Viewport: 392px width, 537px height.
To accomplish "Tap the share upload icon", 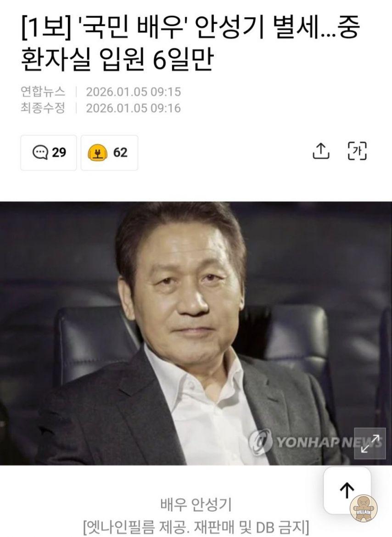I will (321, 151).
